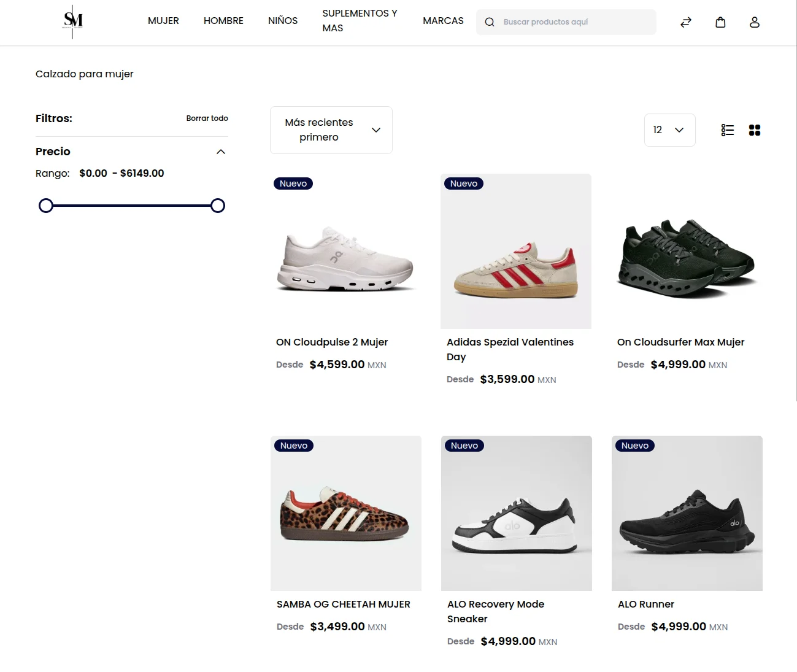Click the 'Borrar todo' filters link
The width and height of the screenshot is (797, 672).
click(x=207, y=118)
